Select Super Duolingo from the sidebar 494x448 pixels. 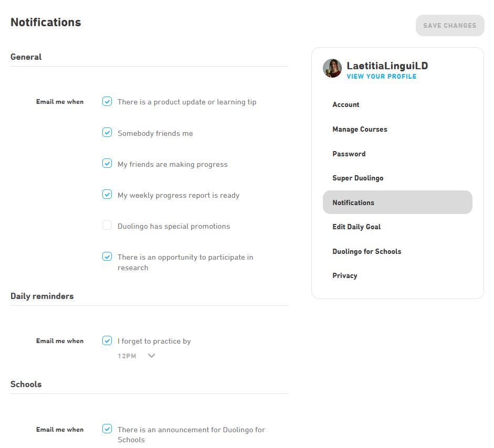(358, 178)
